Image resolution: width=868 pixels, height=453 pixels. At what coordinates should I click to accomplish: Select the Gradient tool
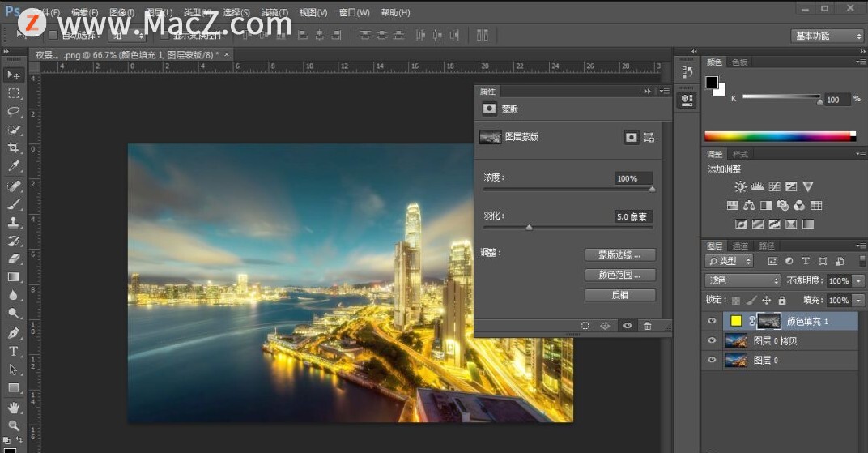coord(13,277)
